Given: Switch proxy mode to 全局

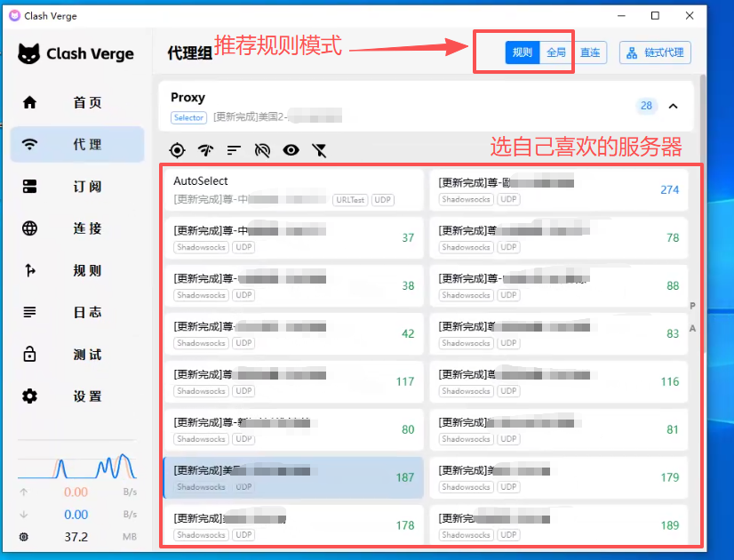Looking at the screenshot, I should click(x=556, y=52).
